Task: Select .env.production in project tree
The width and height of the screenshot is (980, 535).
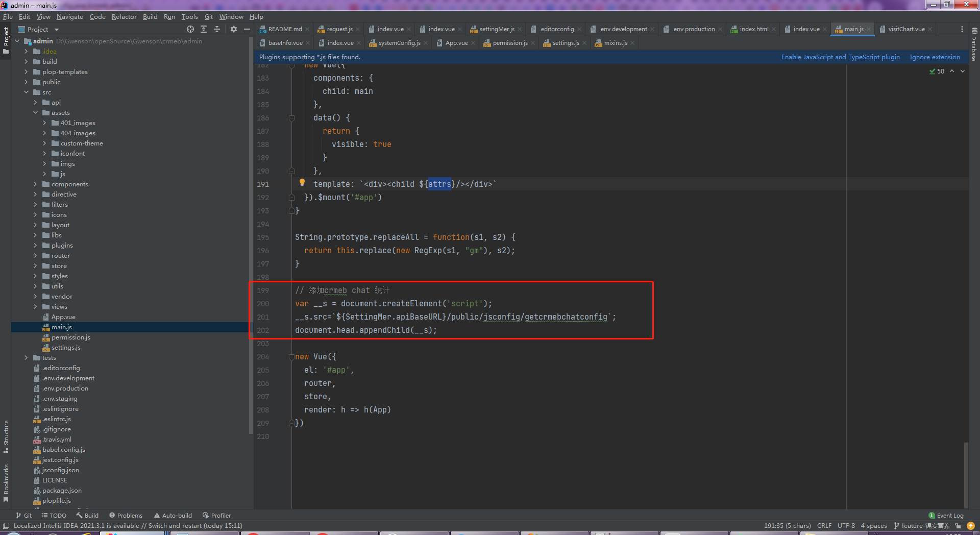Action: pyautogui.click(x=65, y=388)
